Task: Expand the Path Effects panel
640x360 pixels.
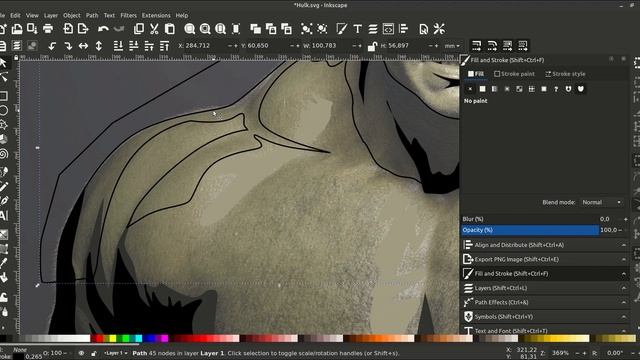Action: [544, 302]
